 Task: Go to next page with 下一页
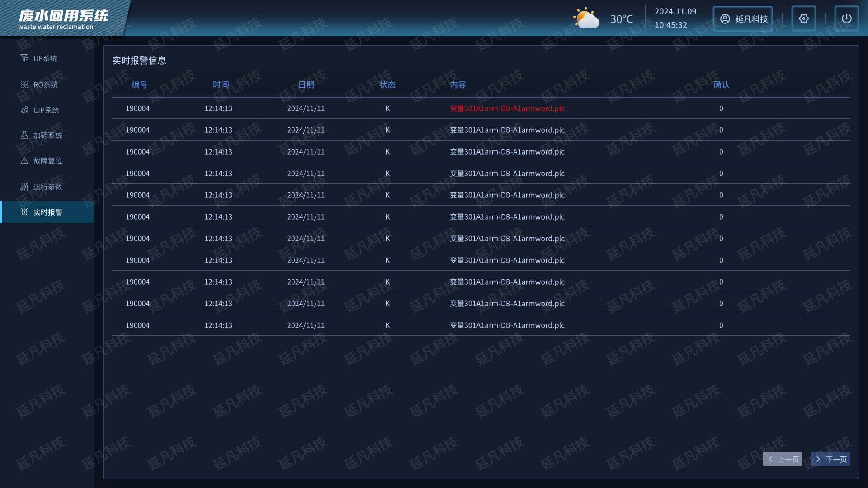click(830, 459)
